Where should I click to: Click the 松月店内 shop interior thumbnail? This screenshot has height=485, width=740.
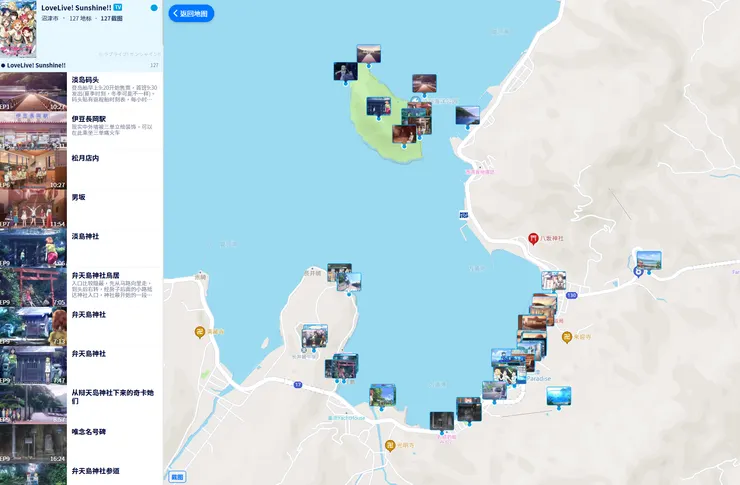33,170
